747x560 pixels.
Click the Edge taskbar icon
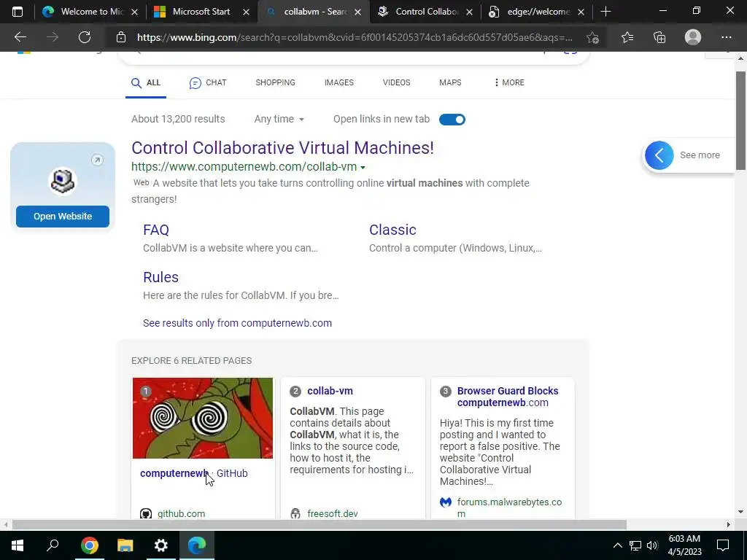point(197,545)
